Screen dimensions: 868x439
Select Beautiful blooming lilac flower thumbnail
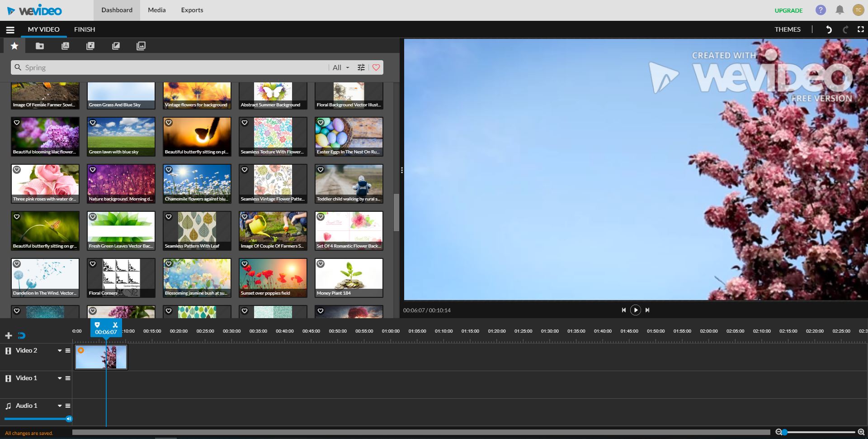click(x=45, y=136)
